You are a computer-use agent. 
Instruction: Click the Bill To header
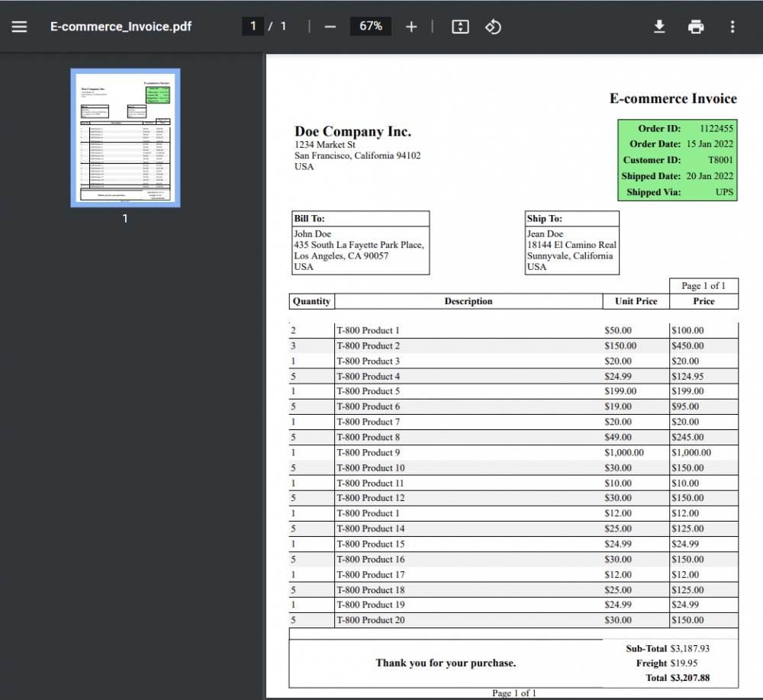coord(310,219)
